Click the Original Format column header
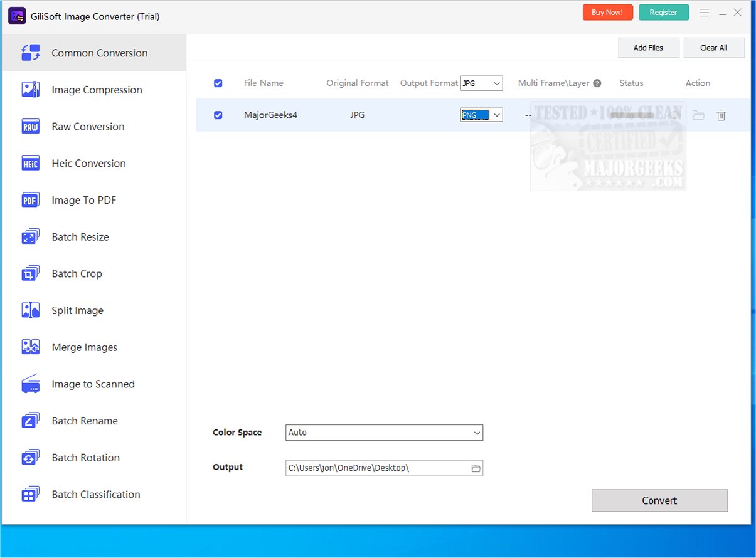Viewport: 756px width, 558px height. pos(358,83)
